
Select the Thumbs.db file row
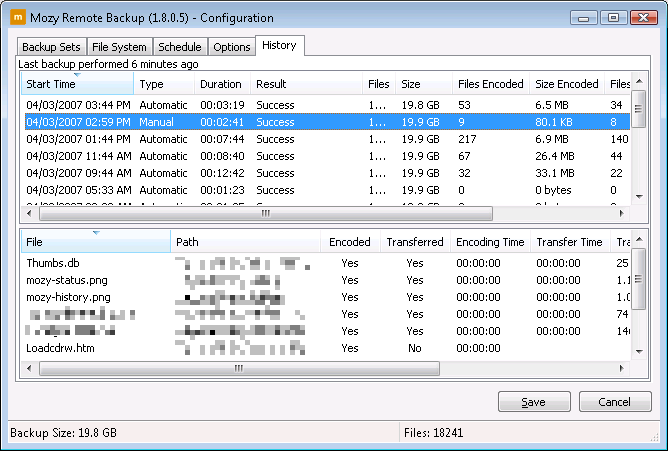[52, 263]
